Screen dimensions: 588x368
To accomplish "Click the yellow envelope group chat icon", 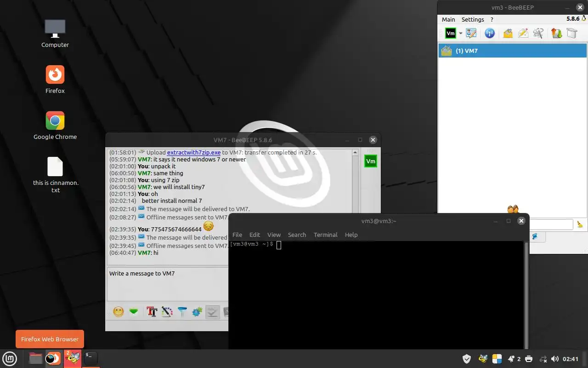I will pos(508,33).
